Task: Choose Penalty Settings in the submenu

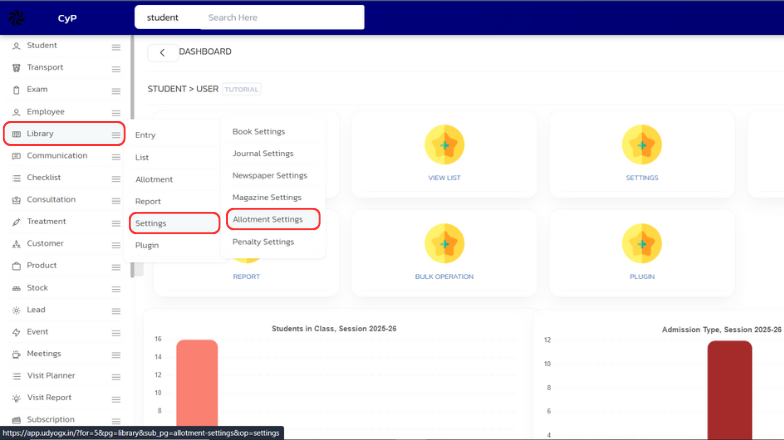Action: pyautogui.click(x=263, y=242)
